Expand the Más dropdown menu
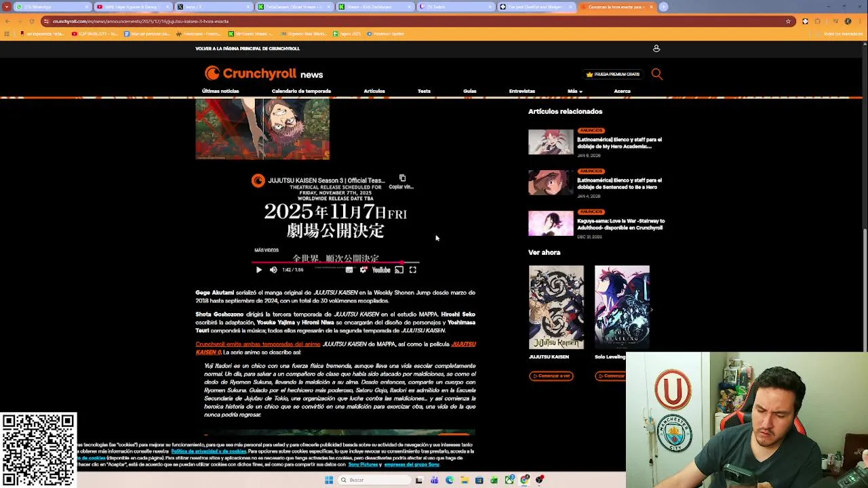The width and height of the screenshot is (868, 488). 575,91
